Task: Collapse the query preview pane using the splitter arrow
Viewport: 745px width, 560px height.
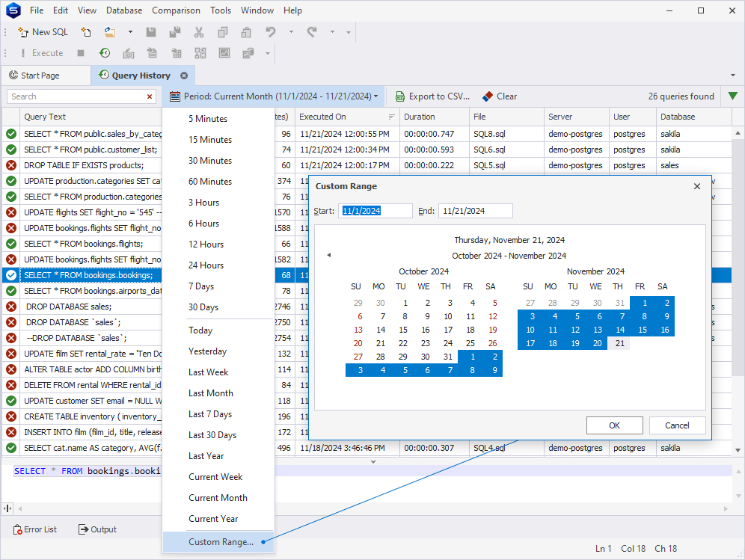Action: (x=373, y=461)
